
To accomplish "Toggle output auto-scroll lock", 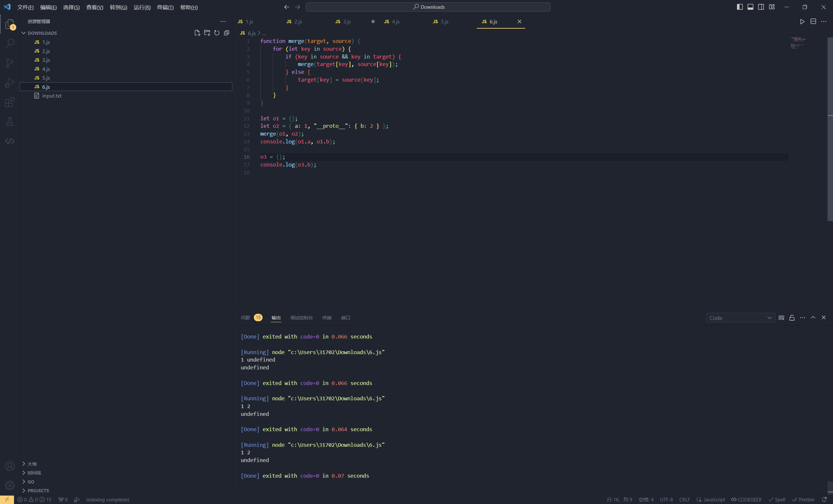I will coord(792,318).
